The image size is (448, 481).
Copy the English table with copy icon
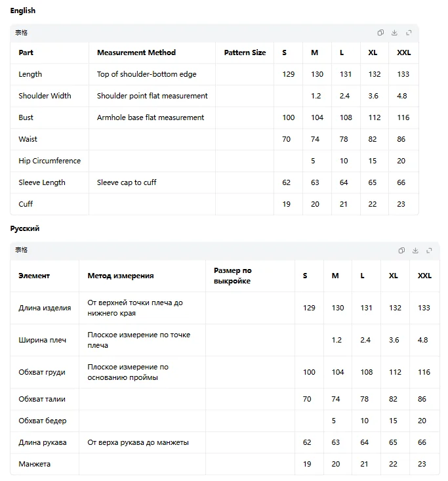coord(380,33)
